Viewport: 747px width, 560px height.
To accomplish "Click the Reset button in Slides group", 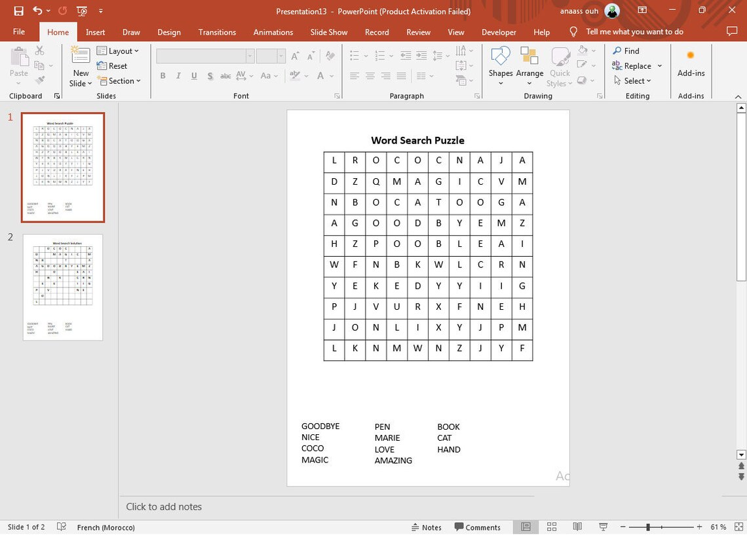I will [x=113, y=65].
